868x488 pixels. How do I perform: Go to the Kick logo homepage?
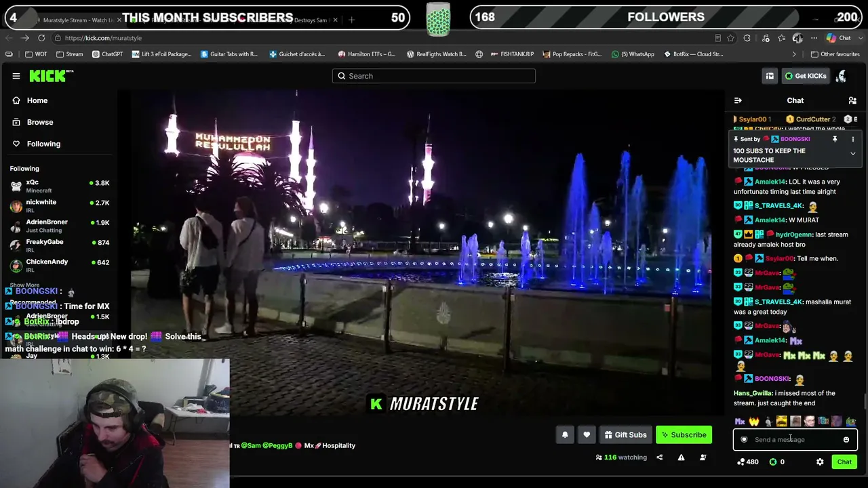tap(51, 76)
